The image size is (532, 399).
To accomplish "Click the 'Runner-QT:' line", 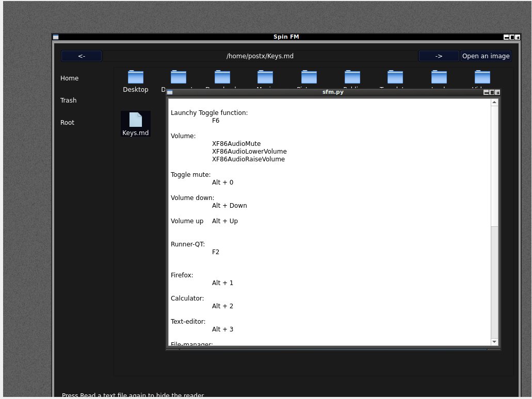I will [188, 244].
